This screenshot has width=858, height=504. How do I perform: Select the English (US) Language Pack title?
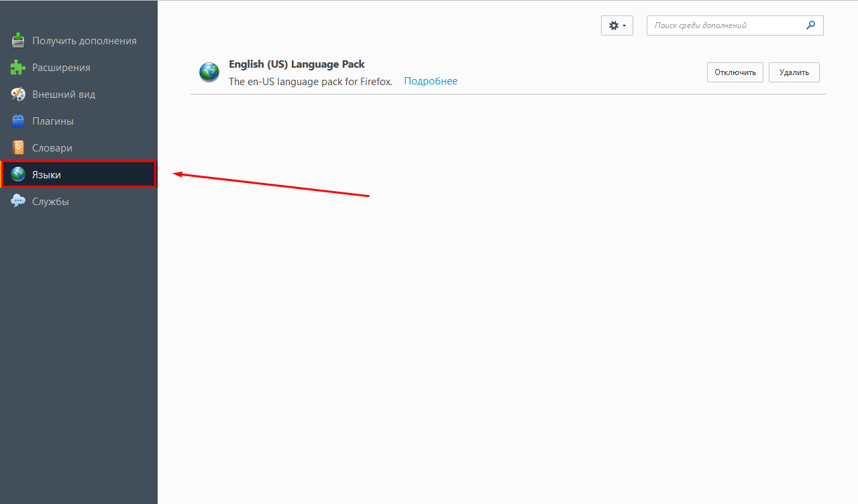(x=297, y=64)
